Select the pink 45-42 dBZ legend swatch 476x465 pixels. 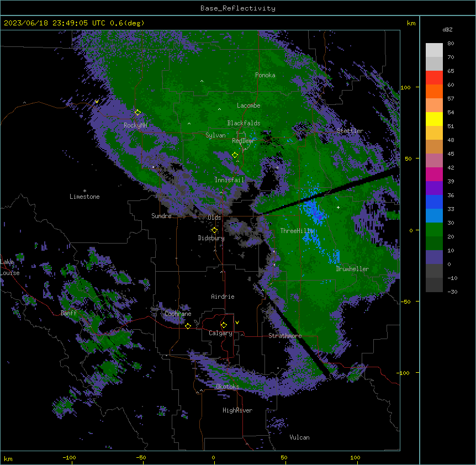[434, 161]
